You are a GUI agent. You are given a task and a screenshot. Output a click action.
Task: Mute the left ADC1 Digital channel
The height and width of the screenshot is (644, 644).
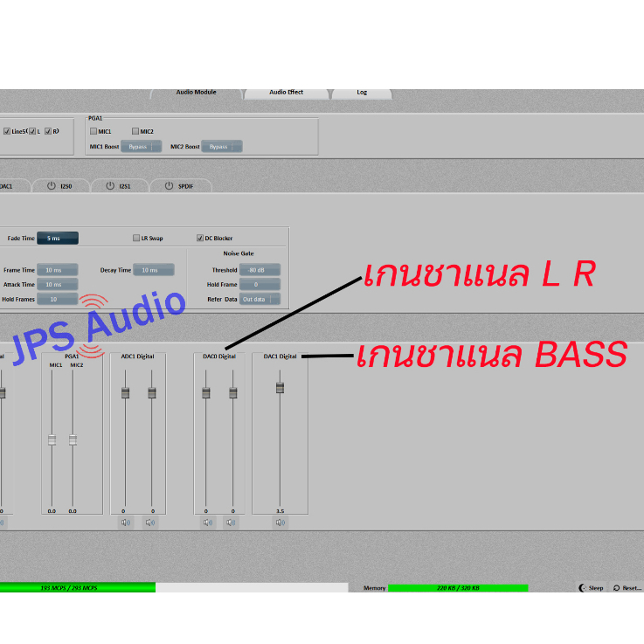(x=126, y=523)
